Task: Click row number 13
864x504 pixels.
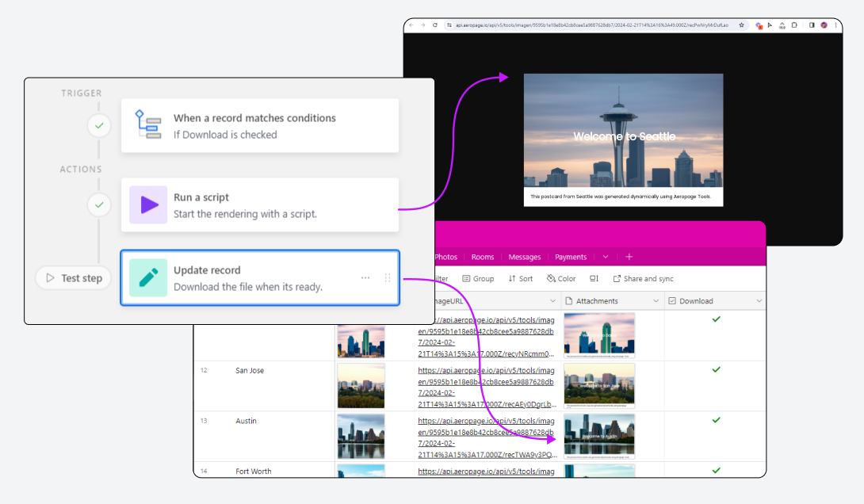Action: pos(204,421)
